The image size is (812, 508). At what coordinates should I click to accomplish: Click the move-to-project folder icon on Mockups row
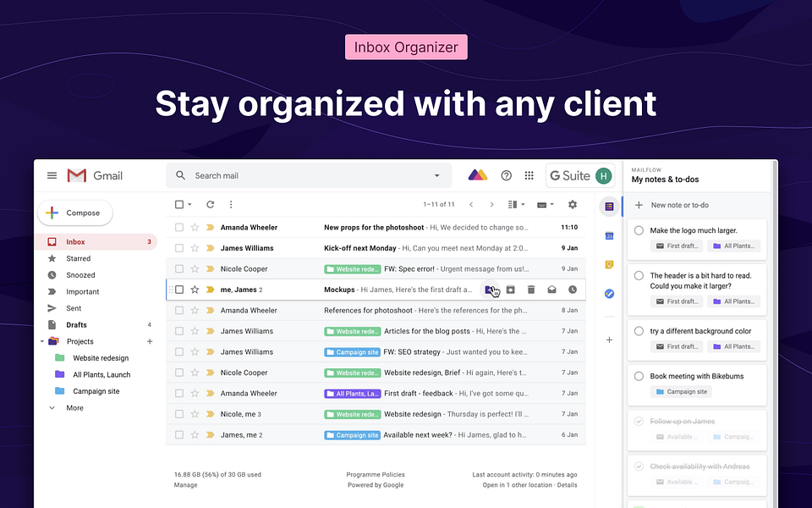pyautogui.click(x=490, y=290)
